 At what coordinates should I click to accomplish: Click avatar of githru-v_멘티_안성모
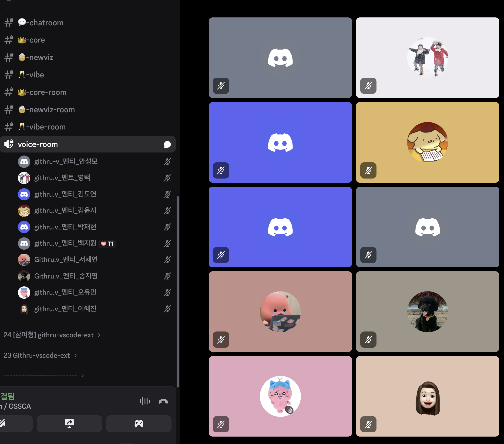click(x=24, y=162)
